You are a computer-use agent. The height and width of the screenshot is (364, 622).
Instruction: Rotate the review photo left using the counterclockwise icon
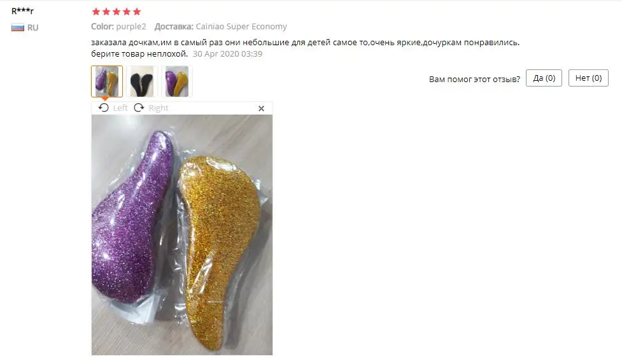click(104, 108)
